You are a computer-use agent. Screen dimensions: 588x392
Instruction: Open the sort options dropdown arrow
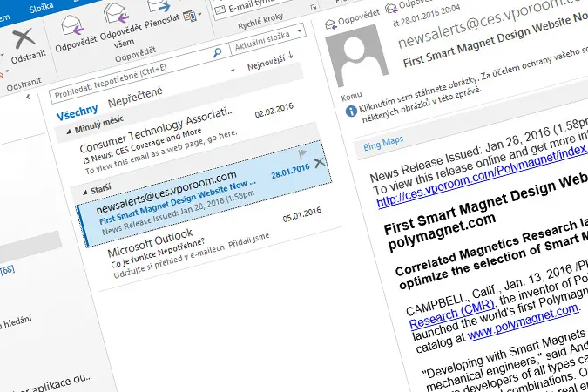[x=233, y=71]
